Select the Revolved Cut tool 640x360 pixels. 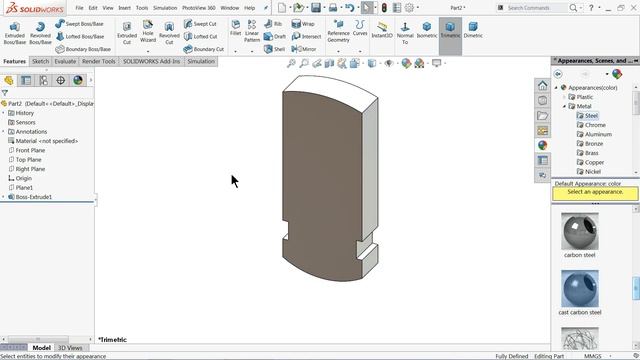pos(169,33)
